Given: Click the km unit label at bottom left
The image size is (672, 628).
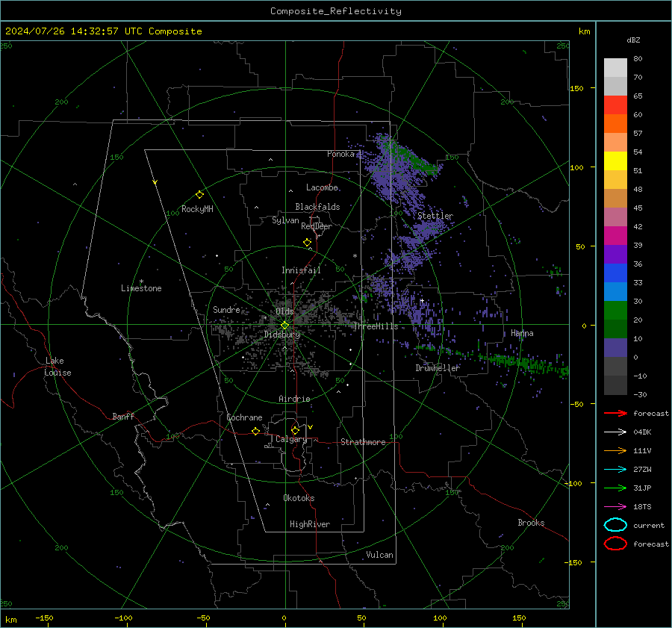Looking at the screenshot, I should (10, 620).
